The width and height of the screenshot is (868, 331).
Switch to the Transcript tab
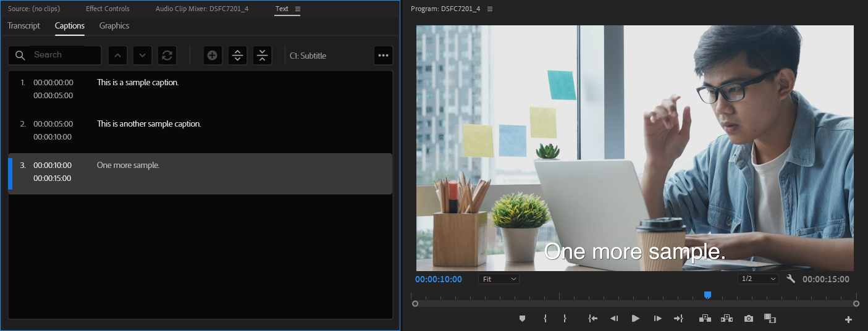24,26
